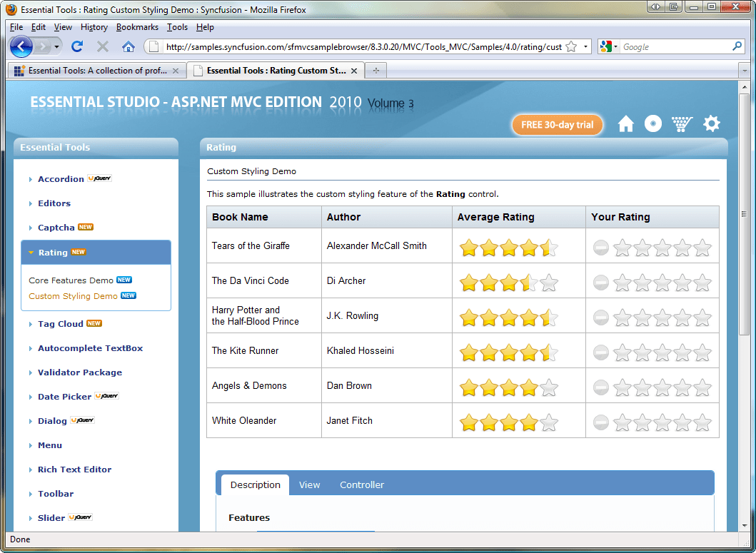Open the Core Features Demo link
756x553 pixels.
point(70,280)
